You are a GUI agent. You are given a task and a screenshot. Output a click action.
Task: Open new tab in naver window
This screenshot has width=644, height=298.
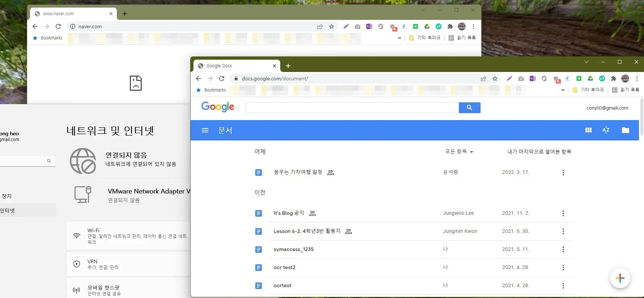(x=125, y=14)
